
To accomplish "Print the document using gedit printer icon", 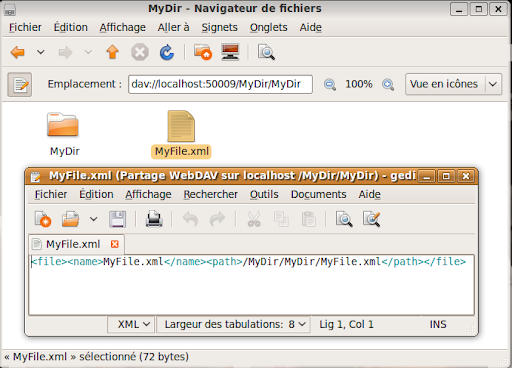I will [x=154, y=219].
